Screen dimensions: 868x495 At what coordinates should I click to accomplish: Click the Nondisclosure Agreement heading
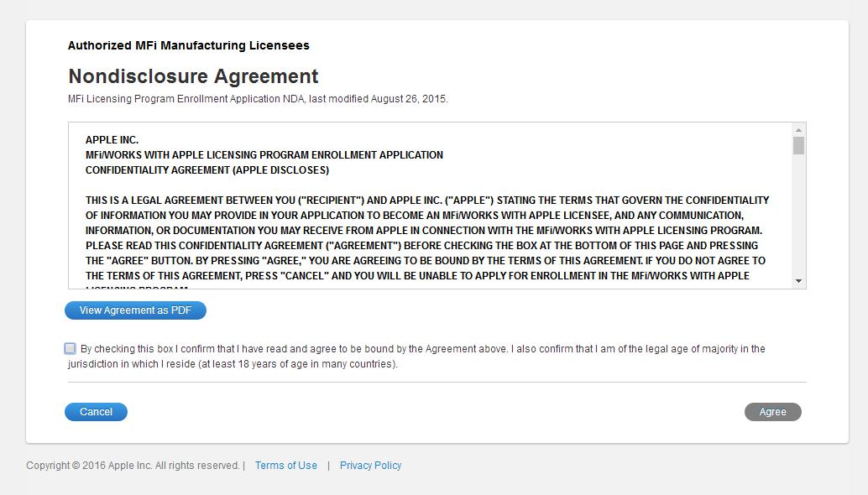point(193,76)
